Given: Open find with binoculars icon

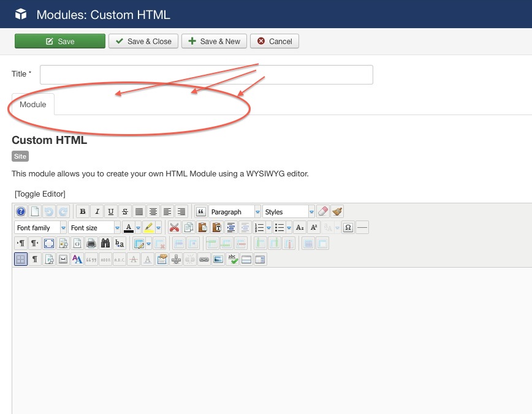Looking at the screenshot, I should tap(105, 244).
